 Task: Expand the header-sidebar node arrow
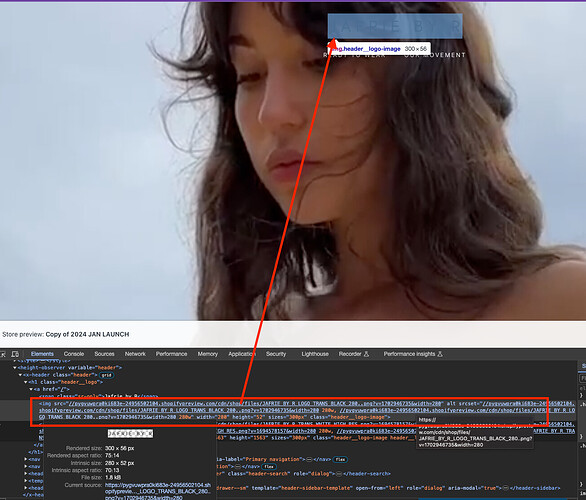(x=26, y=488)
